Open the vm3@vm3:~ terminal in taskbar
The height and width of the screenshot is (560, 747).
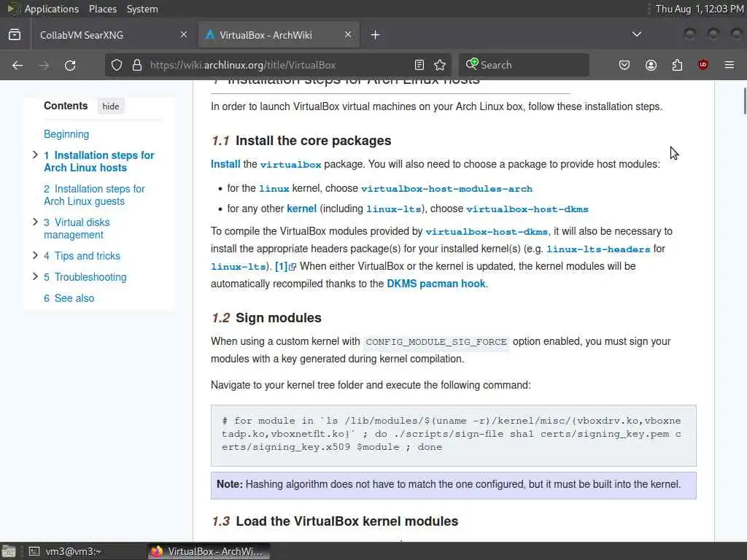click(x=74, y=551)
